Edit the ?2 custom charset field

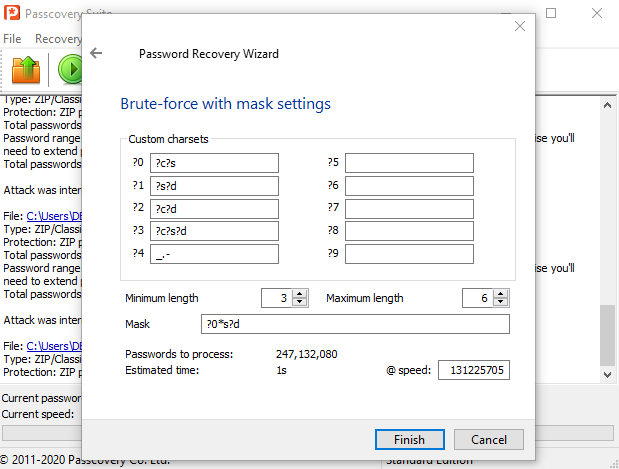point(214,209)
